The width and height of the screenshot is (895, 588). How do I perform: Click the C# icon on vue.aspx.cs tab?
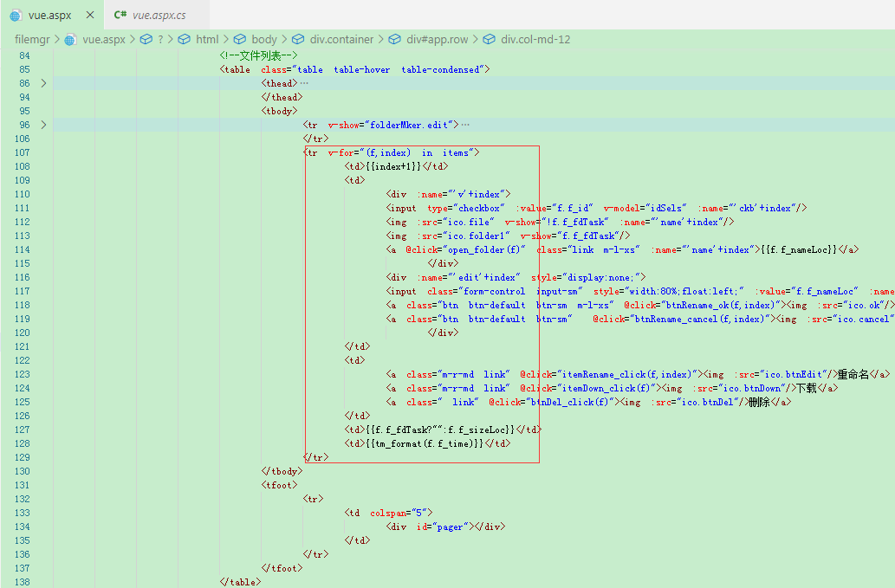click(x=120, y=15)
